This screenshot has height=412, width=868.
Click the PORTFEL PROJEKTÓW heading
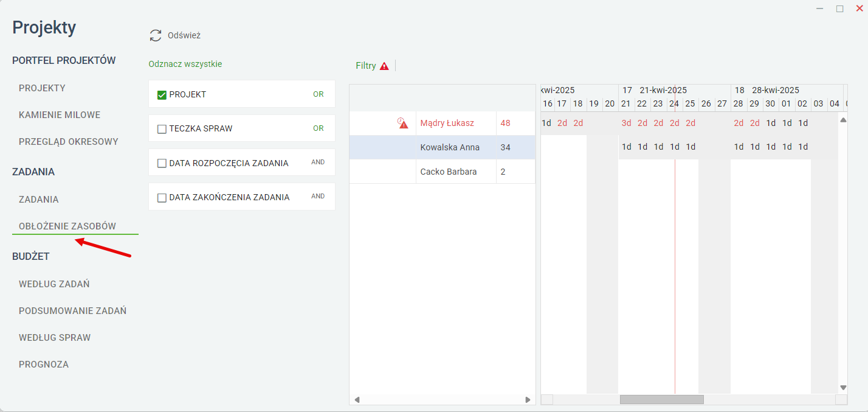[x=64, y=60]
